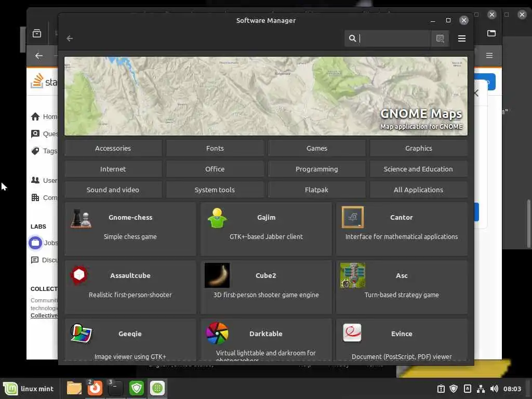Click the Darktable app icon
Screen dimensions: 532x399
point(217,333)
